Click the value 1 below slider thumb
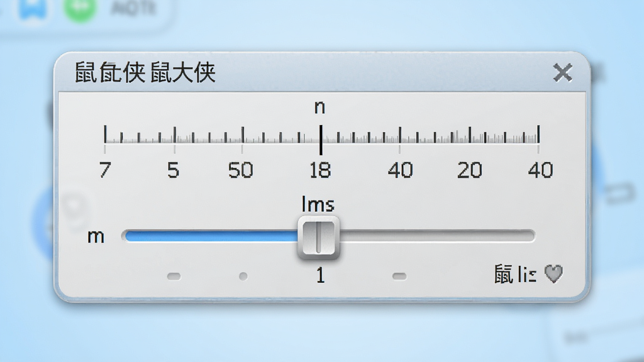This screenshot has width=644, height=362. (321, 275)
